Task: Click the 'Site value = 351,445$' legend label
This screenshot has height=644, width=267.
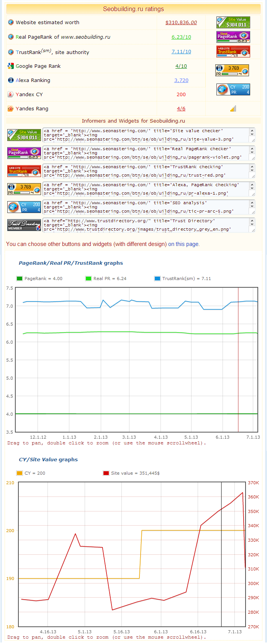Action: click(x=135, y=473)
